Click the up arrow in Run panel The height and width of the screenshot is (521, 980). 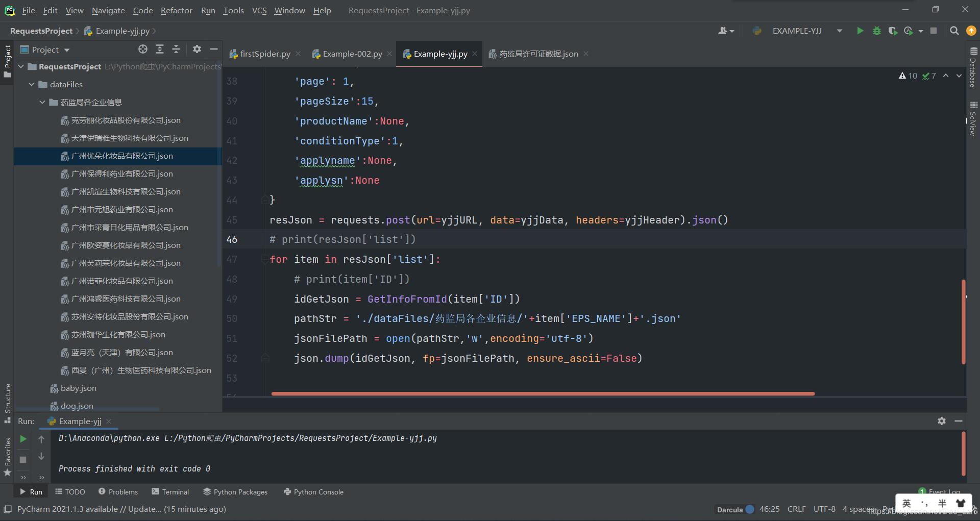tap(41, 439)
